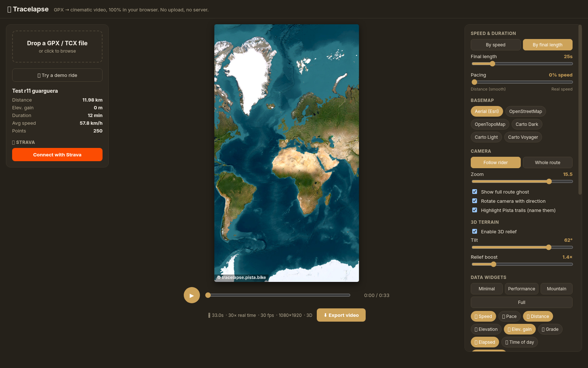Click the '15.5' zoom value
The height and width of the screenshot is (368, 588).
[568, 174]
